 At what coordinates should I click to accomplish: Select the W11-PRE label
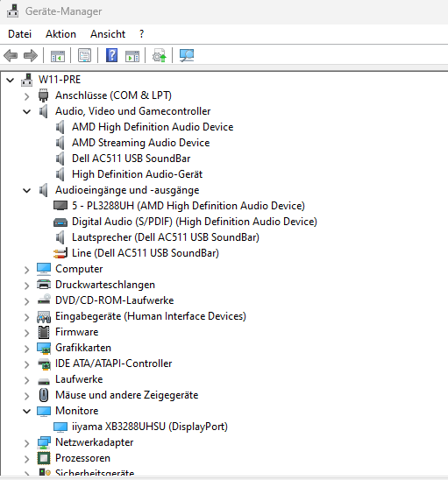click(60, 80)
